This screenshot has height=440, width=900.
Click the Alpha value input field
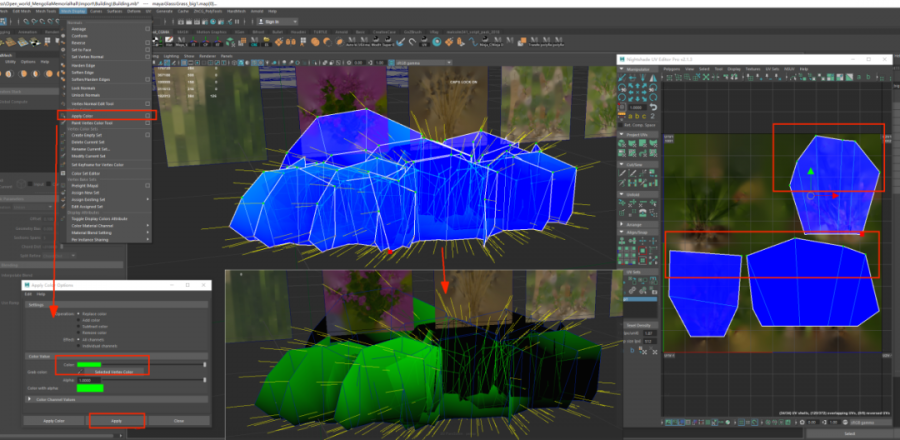tap(89, 380)
